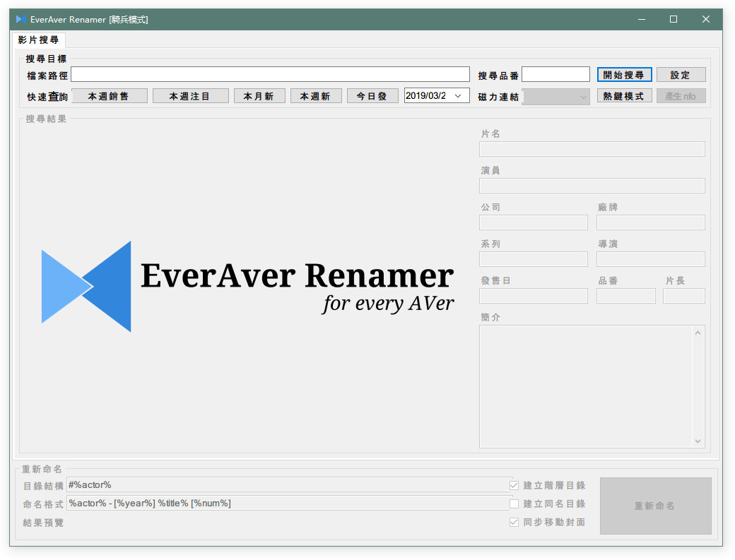Screen dimensions: 735x560
Task: Click the 產生 nfo button
Action: [681, 96]
